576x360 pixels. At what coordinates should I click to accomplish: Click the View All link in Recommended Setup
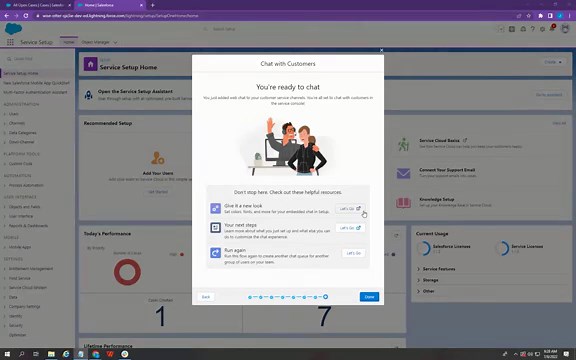tap(559, 123)
